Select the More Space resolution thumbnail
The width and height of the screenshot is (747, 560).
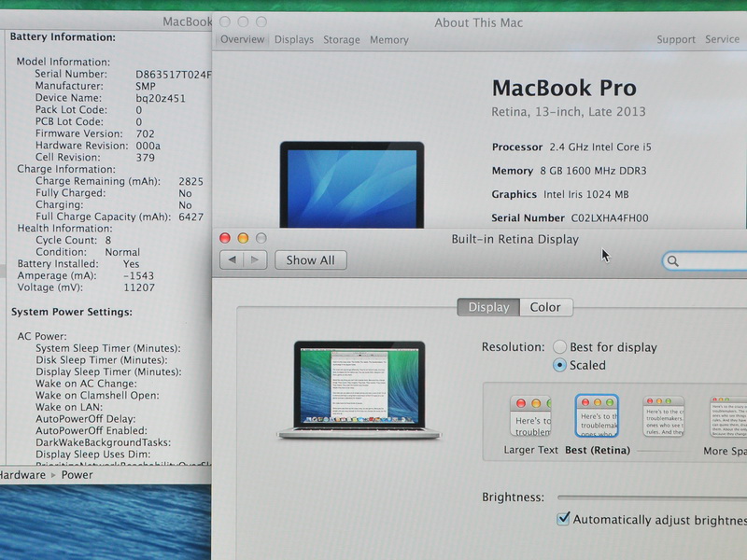[728, 416]
